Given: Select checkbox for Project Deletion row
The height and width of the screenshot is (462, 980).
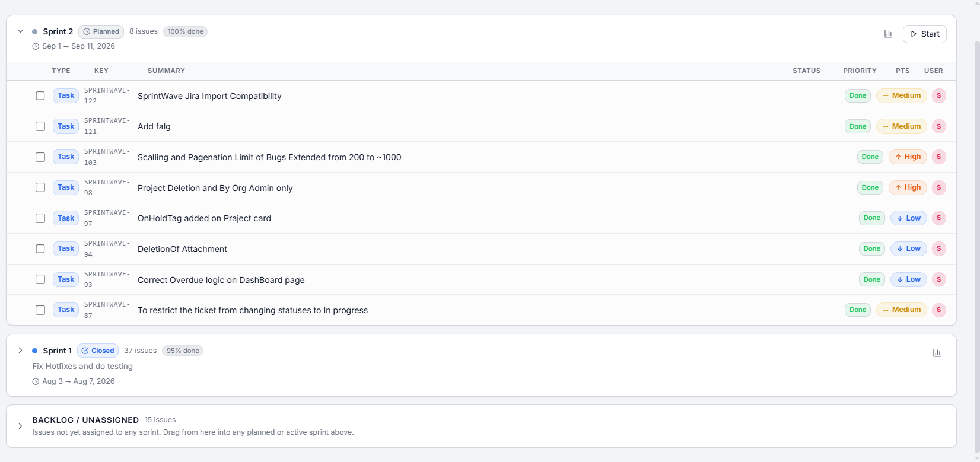Looking at the screenshot, I should tap(40, 187).
